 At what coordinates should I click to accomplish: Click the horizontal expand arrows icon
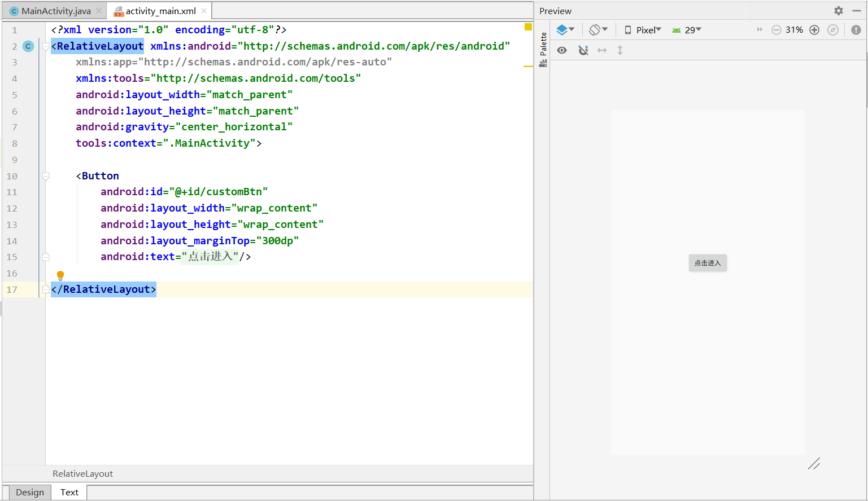click(x=602, y=50)
